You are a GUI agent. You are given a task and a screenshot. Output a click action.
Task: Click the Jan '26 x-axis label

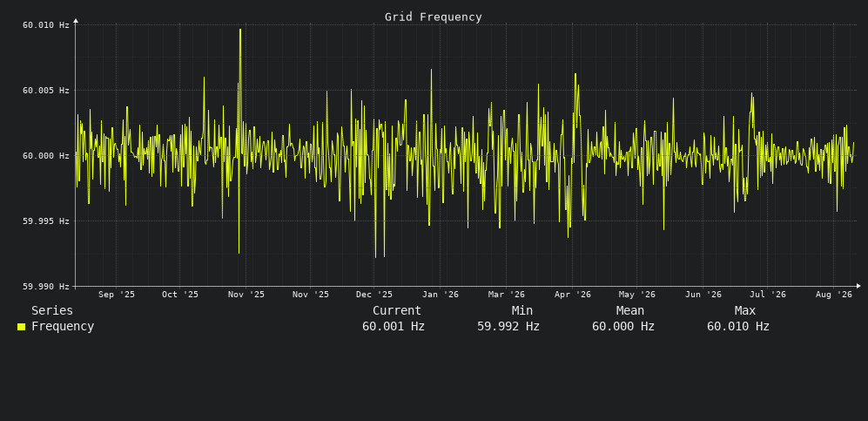[441, 294]
